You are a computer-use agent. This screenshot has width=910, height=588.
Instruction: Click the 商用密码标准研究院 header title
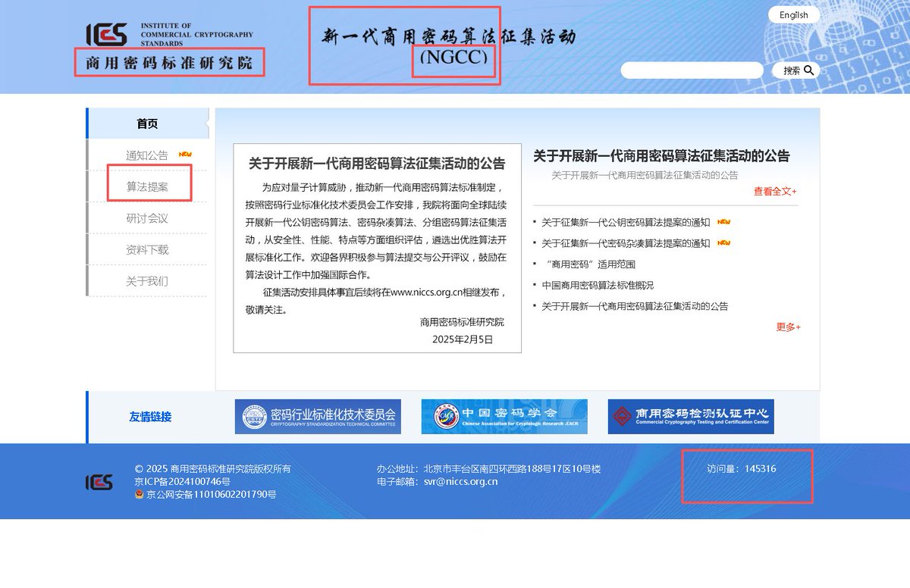point(169,63)
